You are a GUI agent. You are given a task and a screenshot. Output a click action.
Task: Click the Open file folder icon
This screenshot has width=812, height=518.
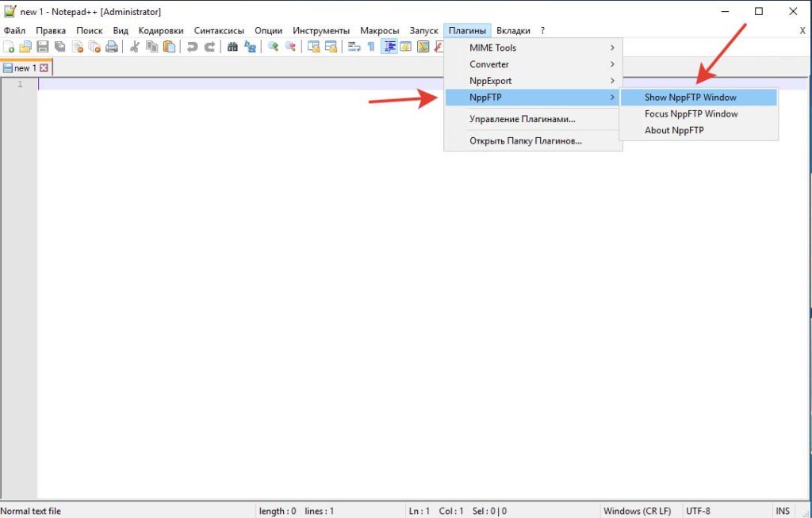coord(25,47)
